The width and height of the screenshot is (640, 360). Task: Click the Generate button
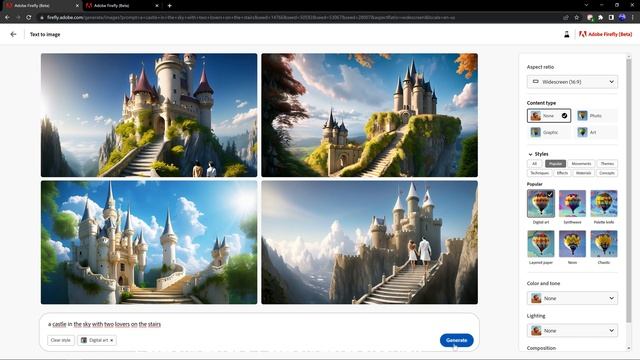456,340
